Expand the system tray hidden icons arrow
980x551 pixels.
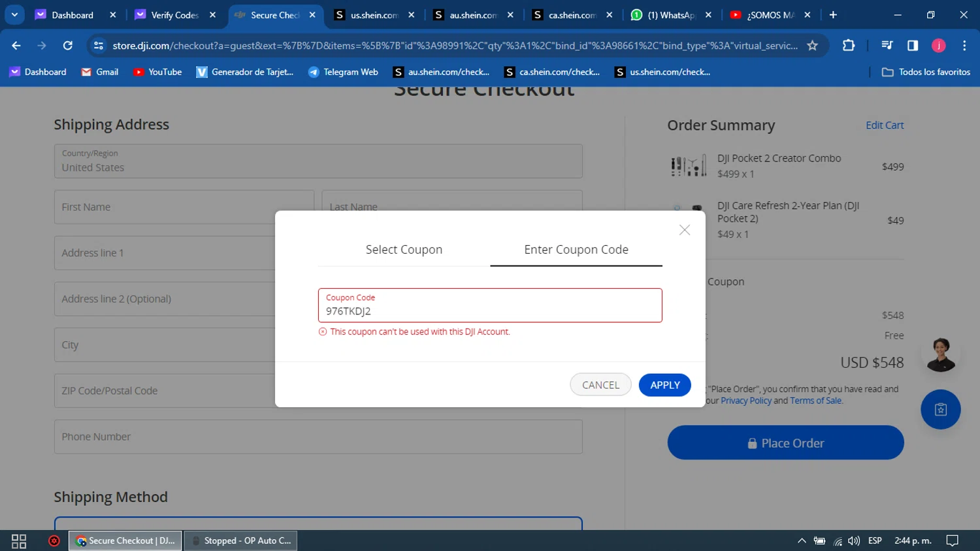[x=802, y=541]
